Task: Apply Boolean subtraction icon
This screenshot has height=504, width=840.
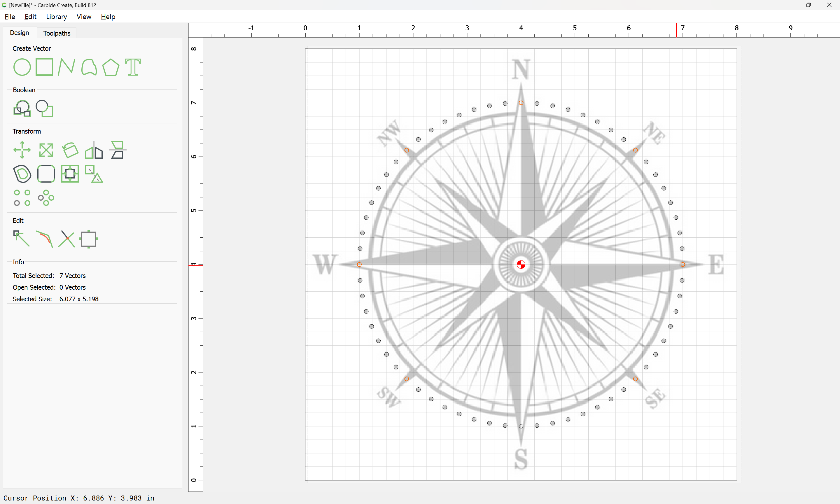Action: tap(44, 109)
